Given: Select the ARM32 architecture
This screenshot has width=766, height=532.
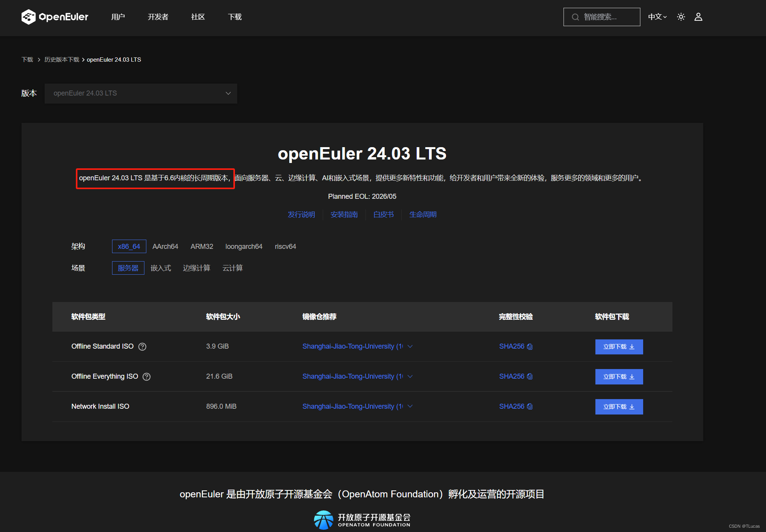Looking at the screenshot, I should point(202,247).
